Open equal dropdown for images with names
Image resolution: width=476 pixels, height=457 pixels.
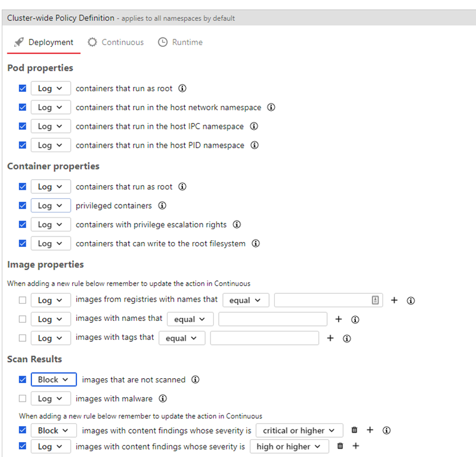(x=190, y=319)
